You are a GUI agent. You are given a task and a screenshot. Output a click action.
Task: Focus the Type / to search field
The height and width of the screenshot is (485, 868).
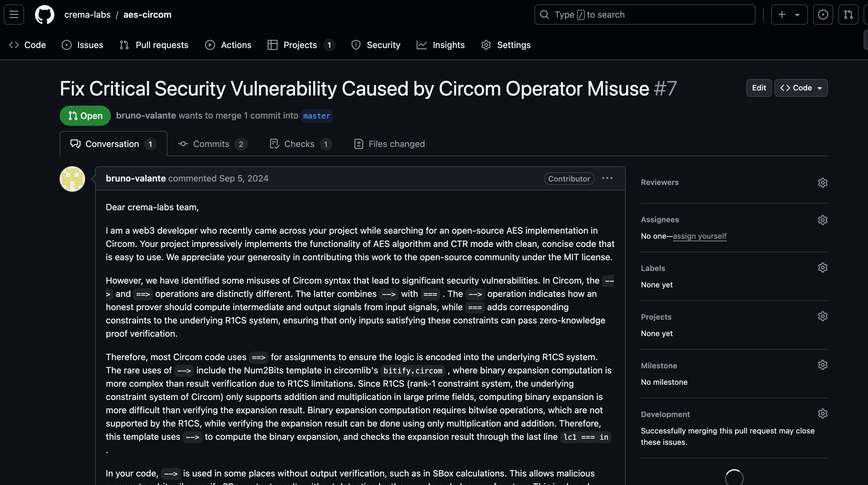645,15
